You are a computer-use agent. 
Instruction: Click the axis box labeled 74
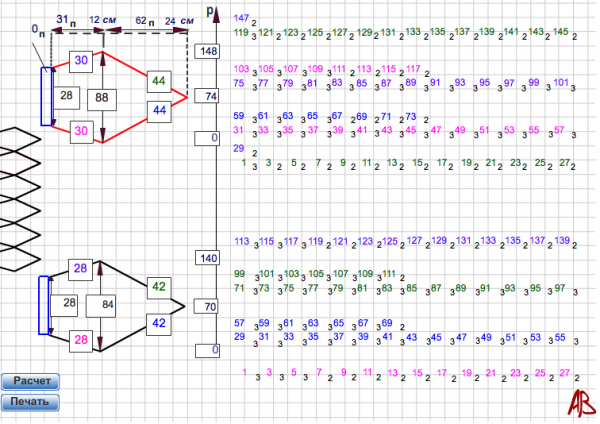(208, 96)
